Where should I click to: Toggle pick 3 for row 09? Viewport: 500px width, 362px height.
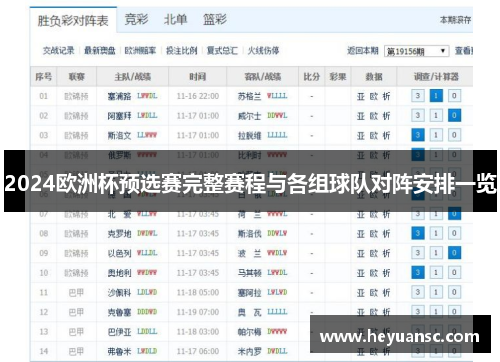[418, 253]
